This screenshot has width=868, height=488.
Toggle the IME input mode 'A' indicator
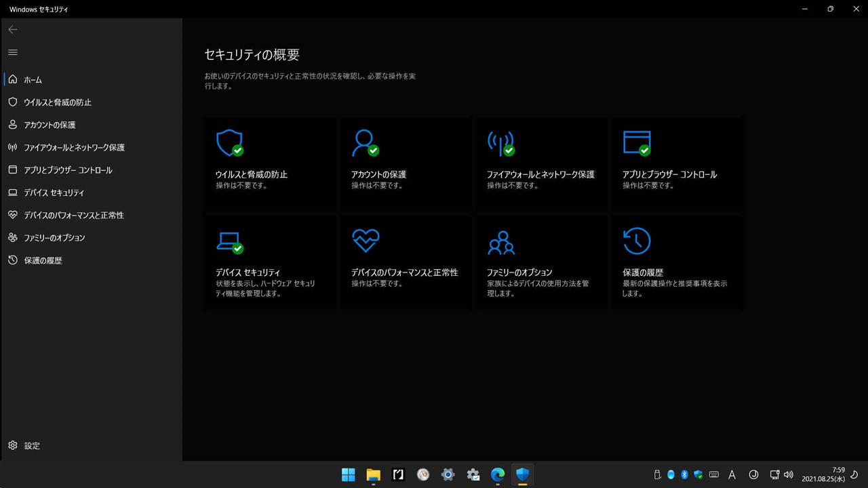point(732,474)
